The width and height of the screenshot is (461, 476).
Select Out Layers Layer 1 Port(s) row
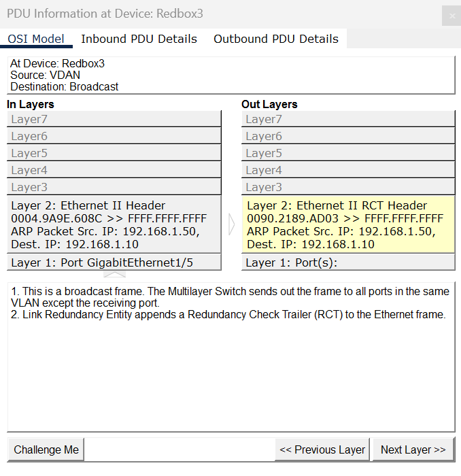pyautogui.click(x=348, y=262)
